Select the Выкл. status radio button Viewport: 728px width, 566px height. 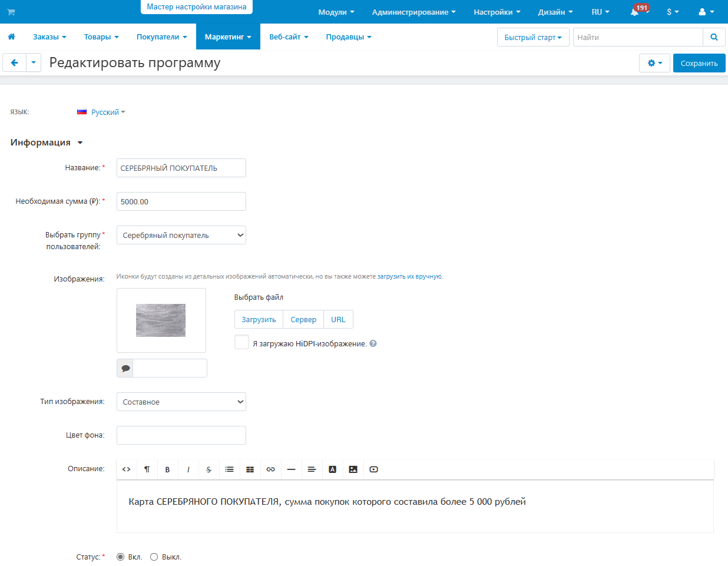coord(154,557)
